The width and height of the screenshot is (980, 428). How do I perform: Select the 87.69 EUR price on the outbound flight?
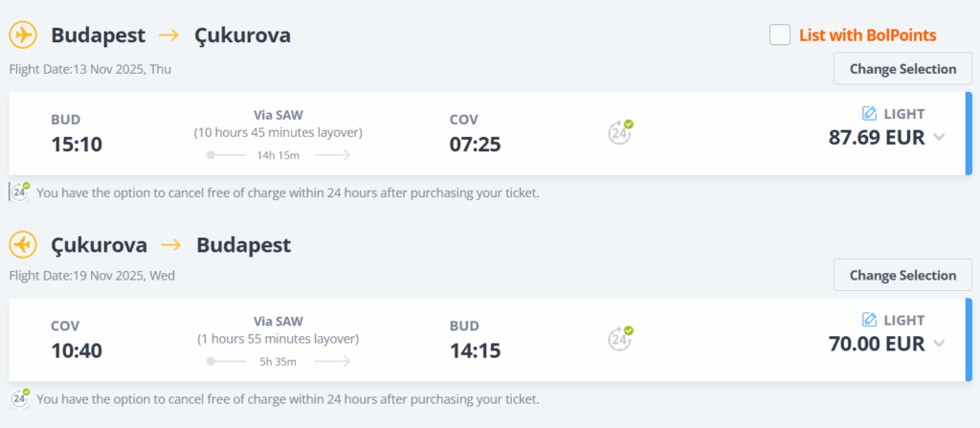pyautogui.click(x=877, y=137)
